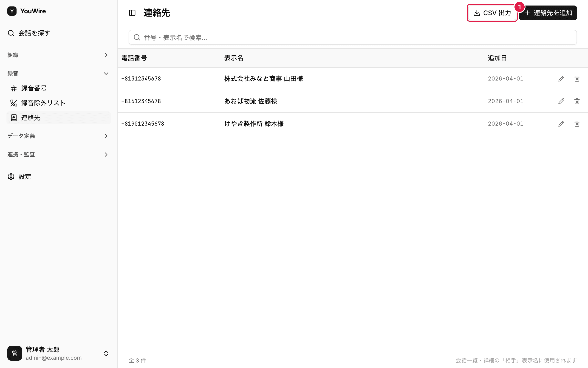This screenshot has width=588, height=368.
Task: Edit the けやき製作所 鈴木様 contact
Action: [x=561, y=124]
